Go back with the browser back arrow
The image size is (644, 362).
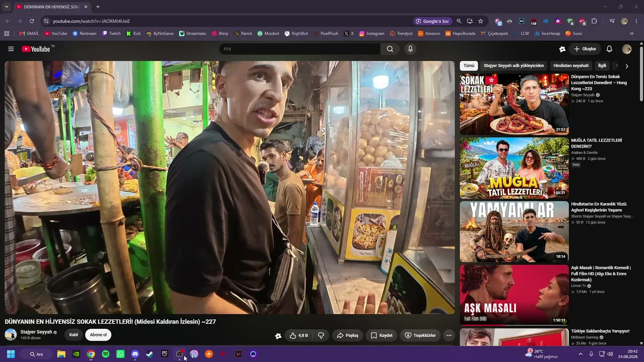[8, 21]
